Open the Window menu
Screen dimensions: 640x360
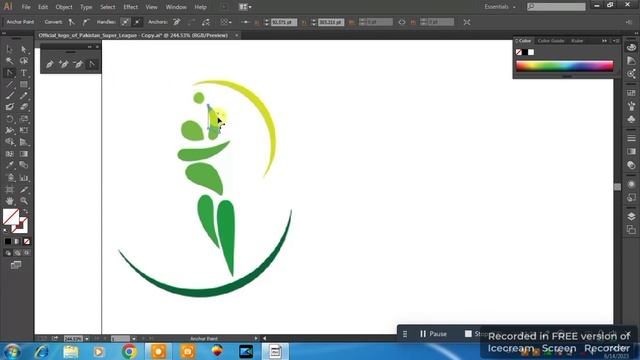[x=176, y=7]
